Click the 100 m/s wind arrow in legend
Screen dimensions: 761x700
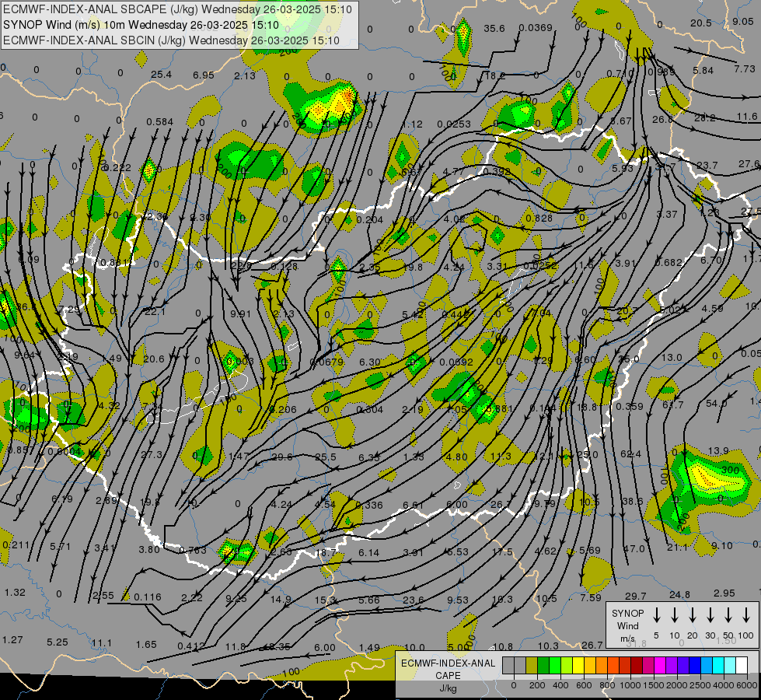(x=746, y=615)
